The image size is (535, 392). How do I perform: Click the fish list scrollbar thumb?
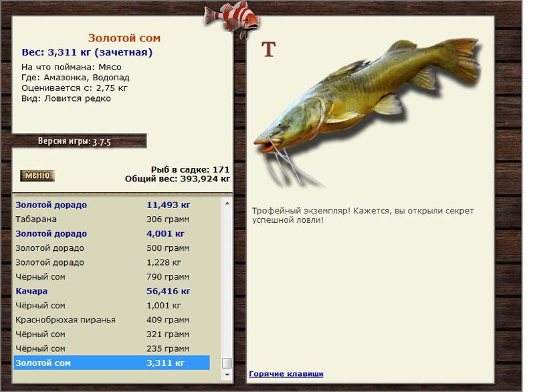tap(227, 363)
